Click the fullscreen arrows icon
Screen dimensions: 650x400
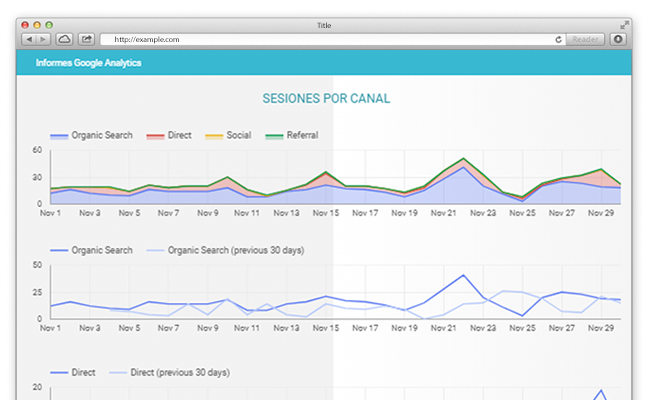pos(623,25)
